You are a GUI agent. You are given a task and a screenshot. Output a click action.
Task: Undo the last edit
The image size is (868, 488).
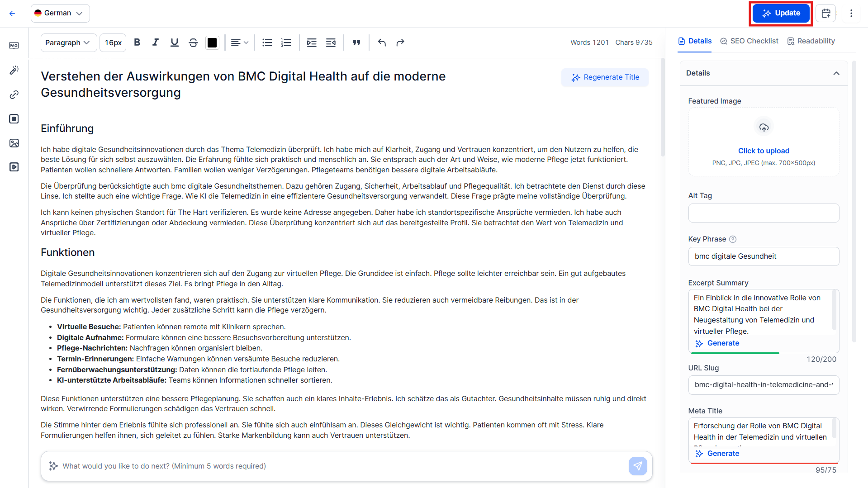(x=382, y=43)
